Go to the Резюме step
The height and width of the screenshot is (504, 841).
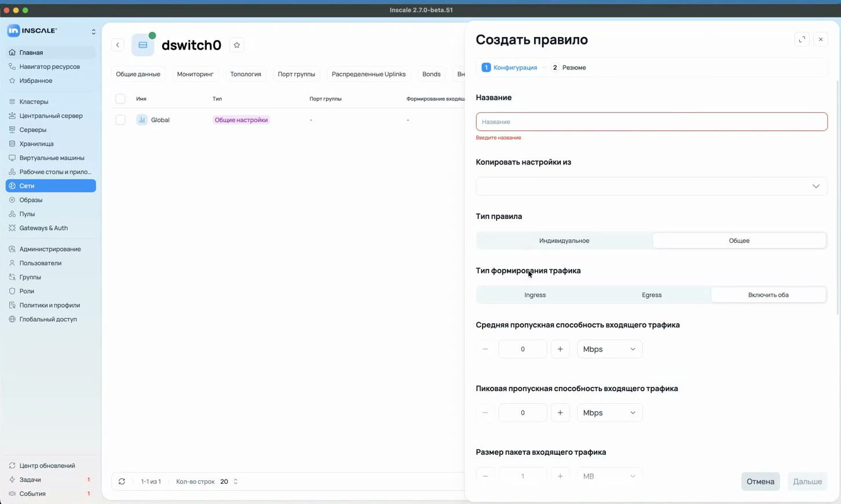coord(568,68)
